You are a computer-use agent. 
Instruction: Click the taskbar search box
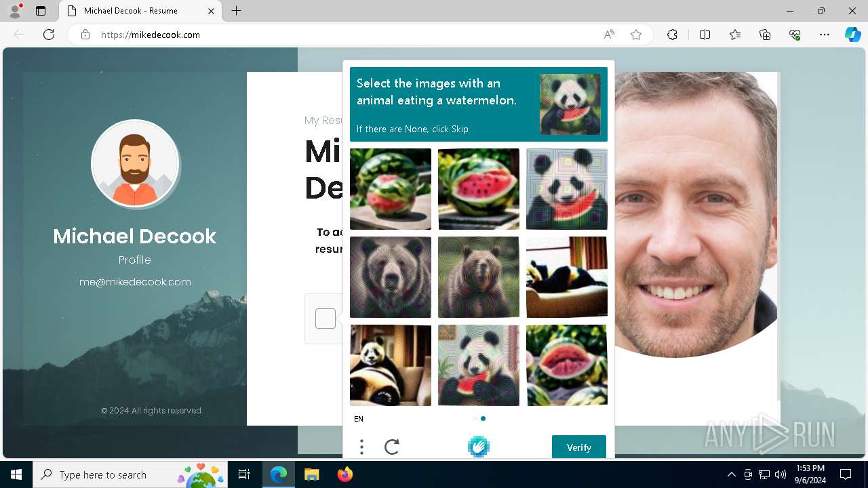point(130,474)
